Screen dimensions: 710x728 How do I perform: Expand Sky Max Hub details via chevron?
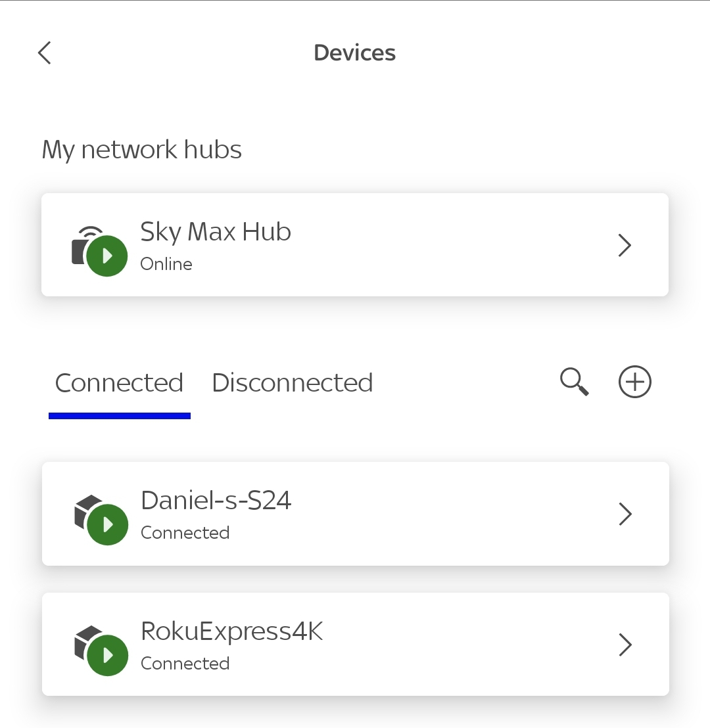(x=625, y=245)
